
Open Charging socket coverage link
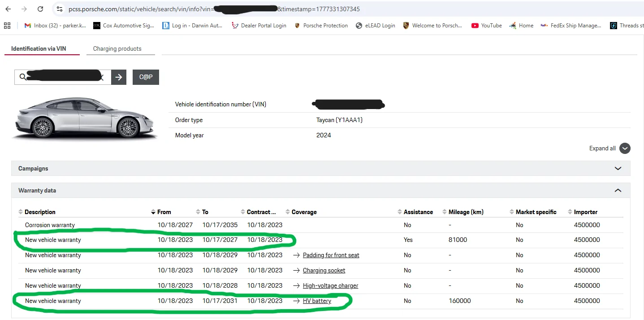pyautogui.click(x=324, y=271)
